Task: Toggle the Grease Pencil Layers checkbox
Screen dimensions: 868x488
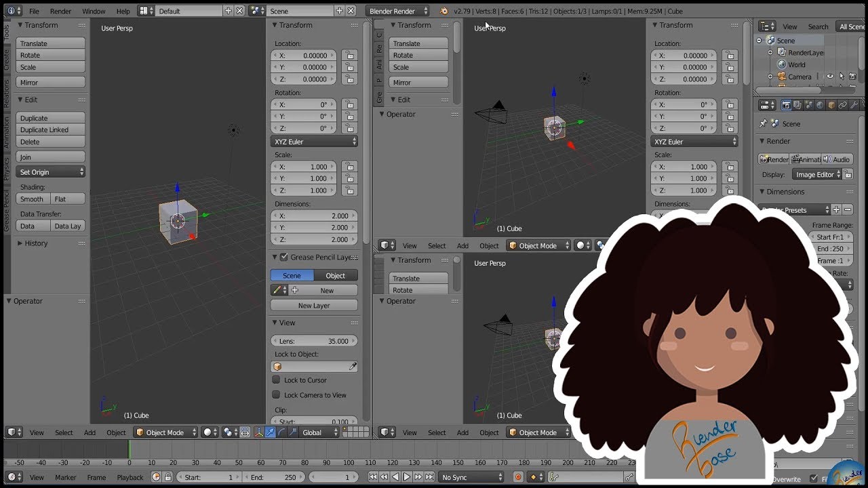Action: (x=283, y=258)
